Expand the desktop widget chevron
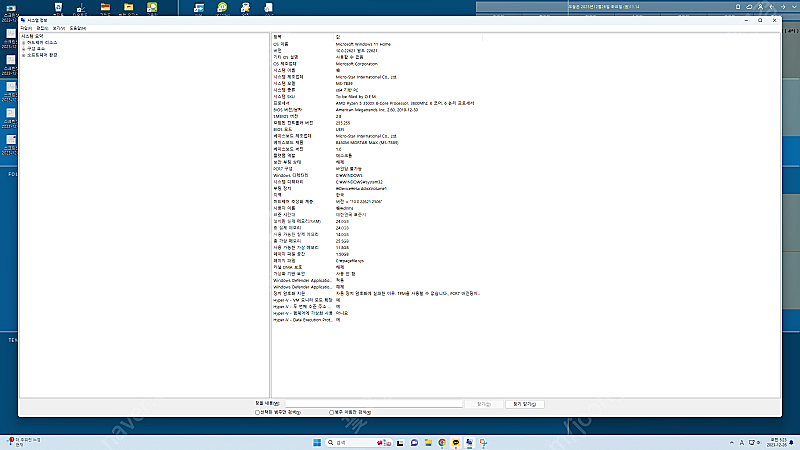Screen dimensions: 800x450 coord(794,7)
